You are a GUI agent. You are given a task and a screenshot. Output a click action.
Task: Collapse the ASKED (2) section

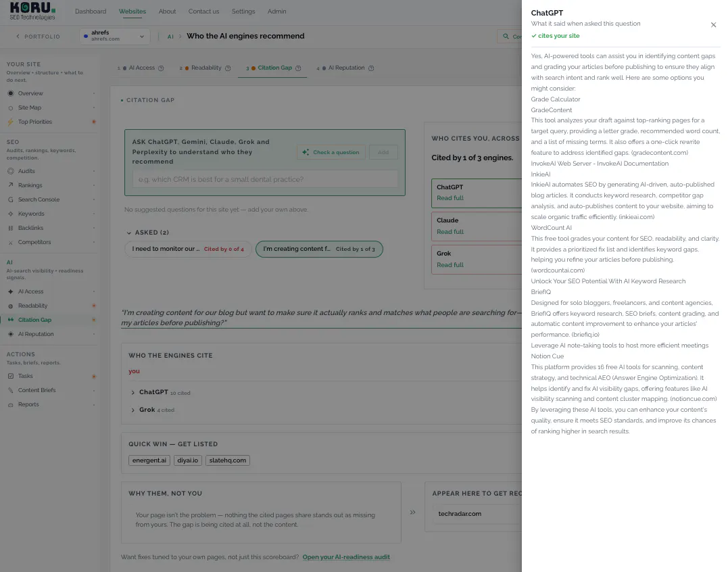[x=147, y=233]
